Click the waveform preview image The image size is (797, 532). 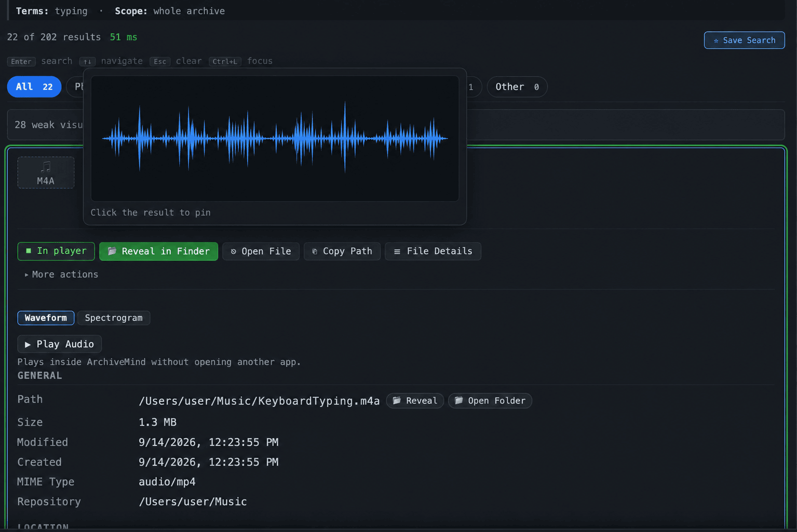click(275, 139)
